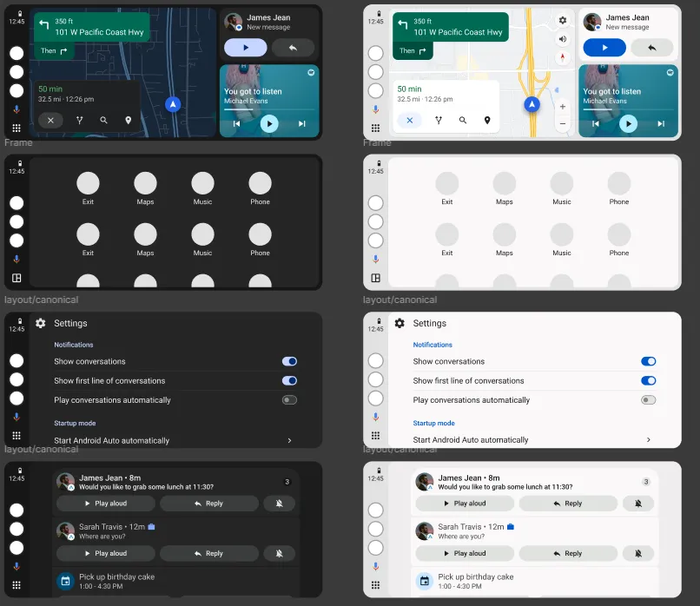Reply to James Jean in dark map frame

(x=293, y=48)
